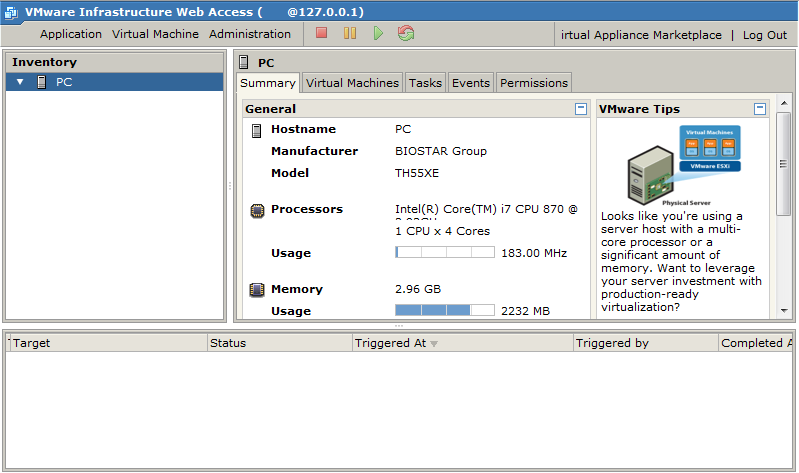Click the Memory chip icon
The width and height of the screenshot is (799, 473).
257,290
